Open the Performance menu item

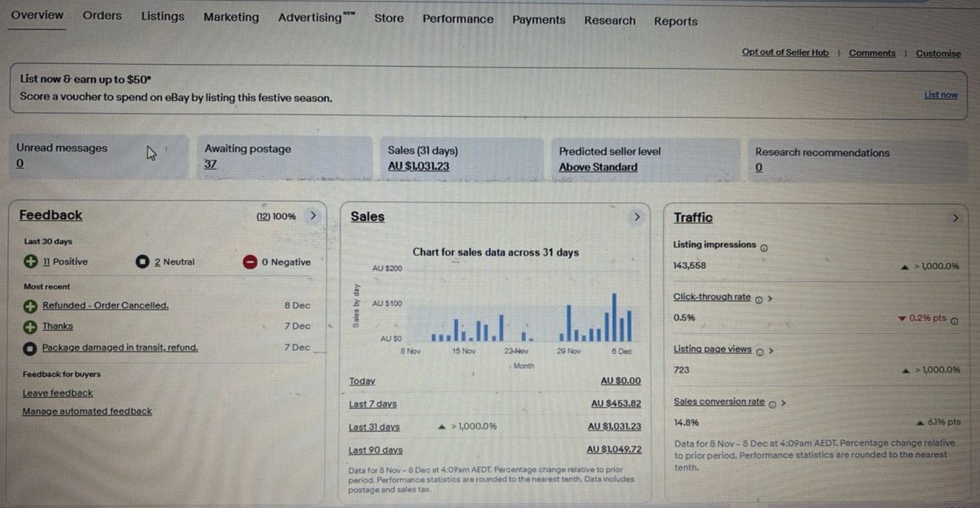pos(458,20)
